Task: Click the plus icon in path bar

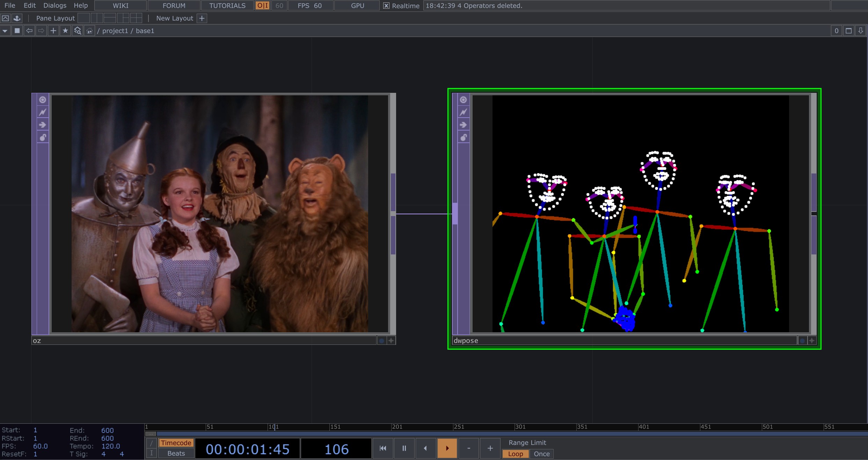Action: (x=53, y=31)
